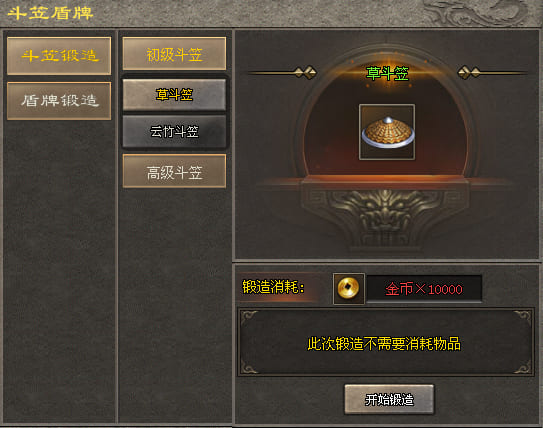This screenshot has width=543, height=428.
Task: Expand the 高级斗笠 category
Action: (x=174, y=171)
